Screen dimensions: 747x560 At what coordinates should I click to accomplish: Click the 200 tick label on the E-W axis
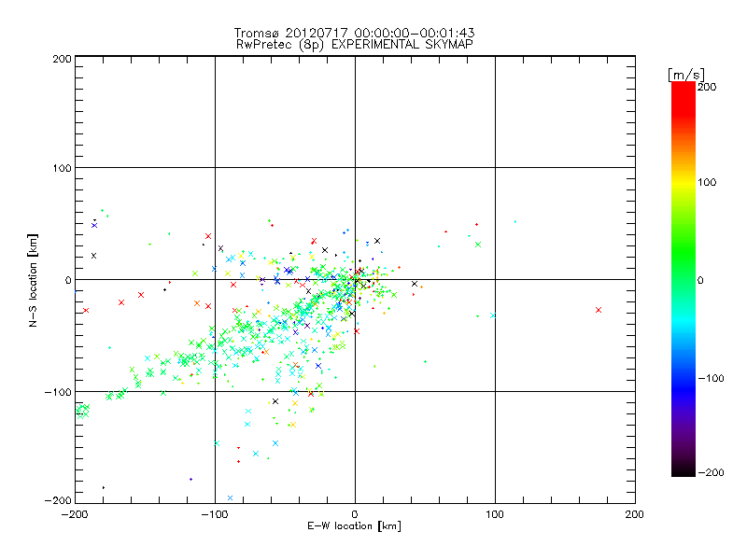click(635, 514)
